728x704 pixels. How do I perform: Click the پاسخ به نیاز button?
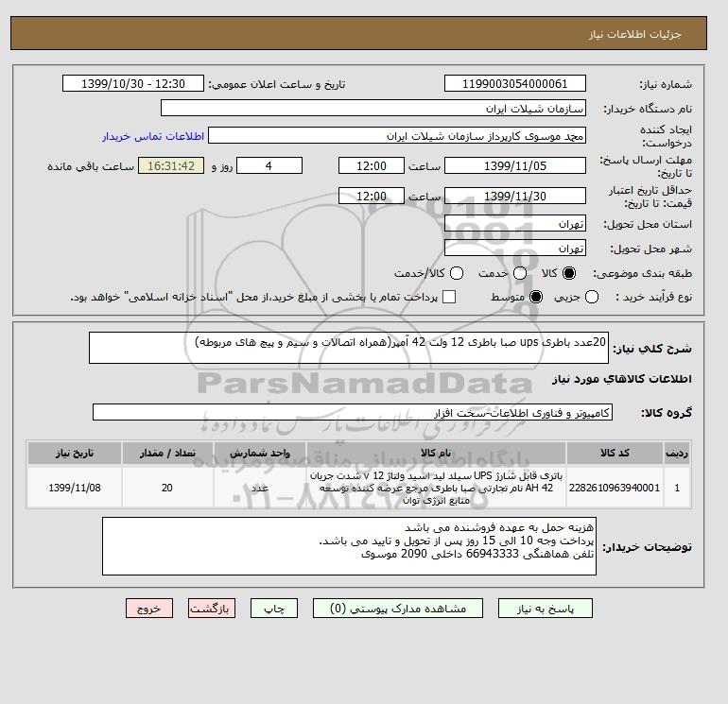[x=546, y=609]
